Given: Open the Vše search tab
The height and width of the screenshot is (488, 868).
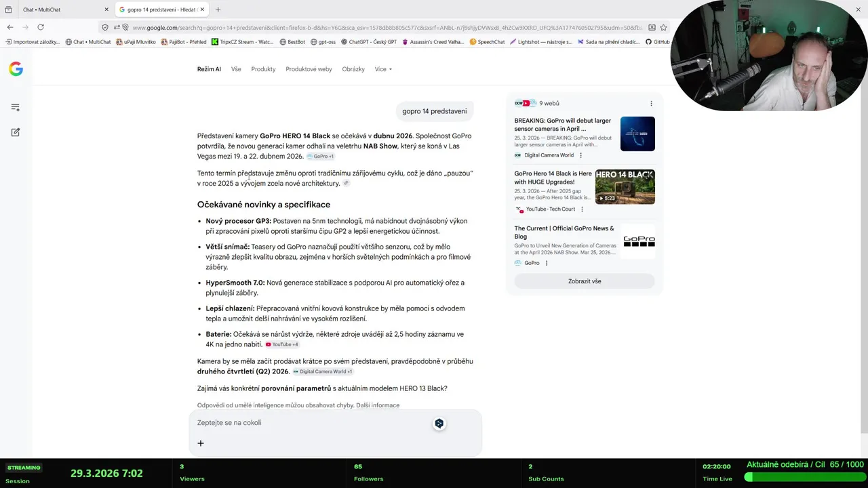Looking at the screenshot, I should pos(236,69).
